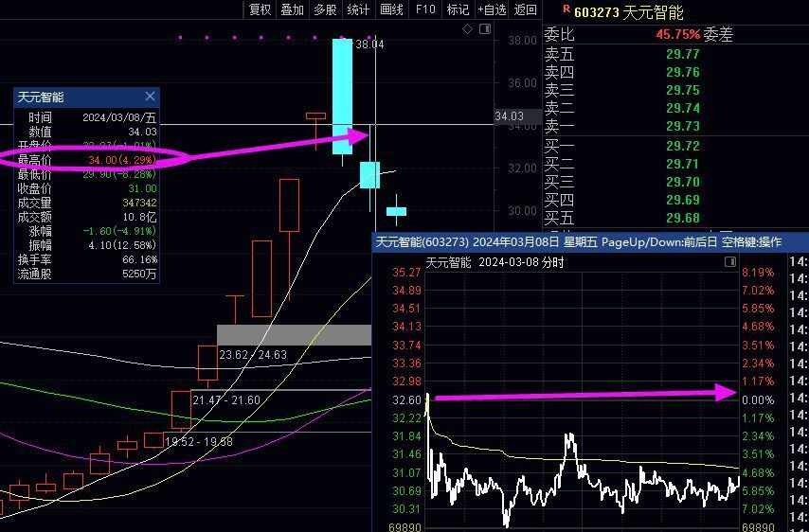Select 买一 price 29.72
Image resolution: width=809 pixels, height=532 pixels.
tap(683, 146)
